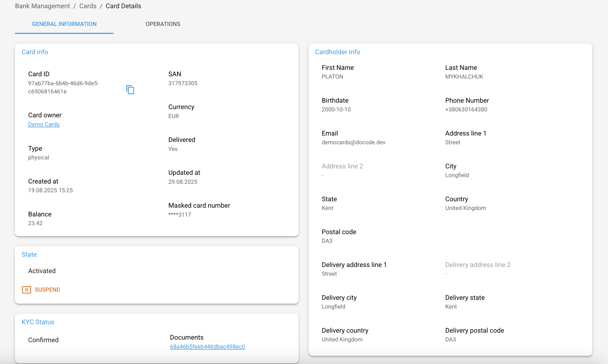Click the masked card number ****3117

point(180,215)
